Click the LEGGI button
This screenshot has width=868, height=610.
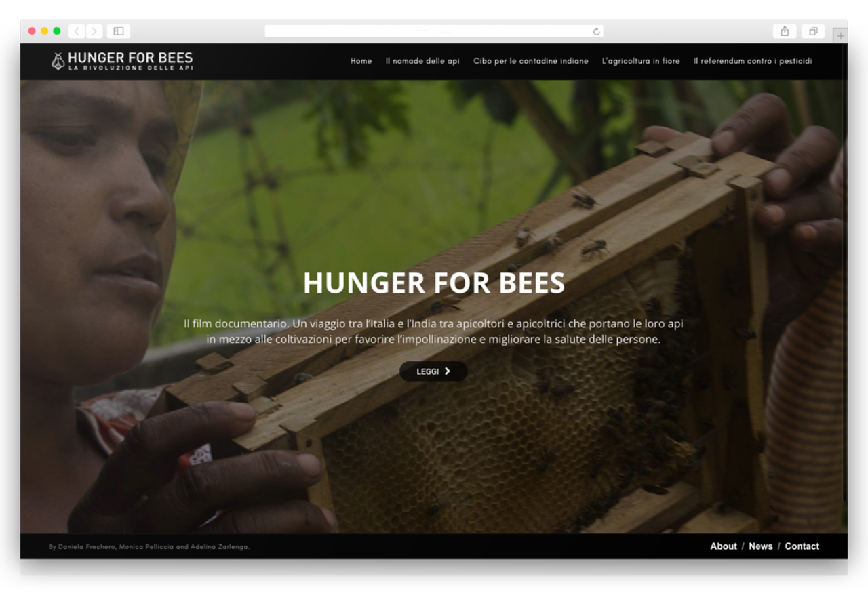[x=433, y=371]
